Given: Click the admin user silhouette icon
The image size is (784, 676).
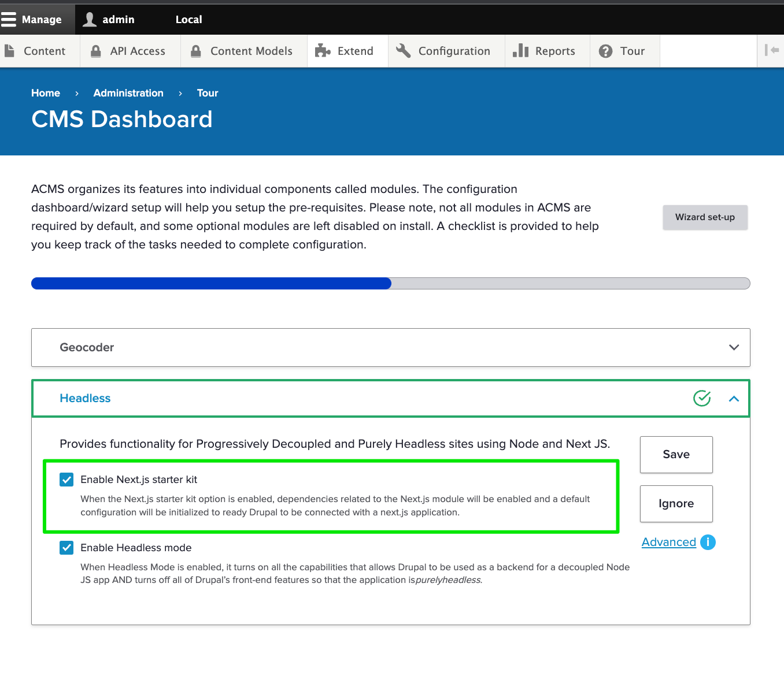Looking at the screenshot, I should point(90,20).
